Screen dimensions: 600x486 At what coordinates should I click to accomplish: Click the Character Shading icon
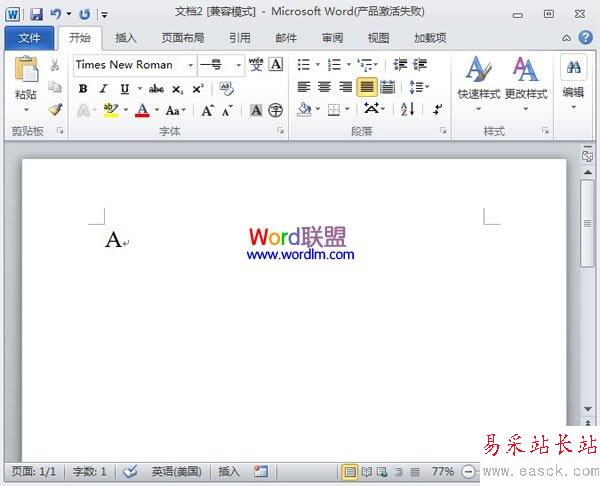(x=256, y=111)
